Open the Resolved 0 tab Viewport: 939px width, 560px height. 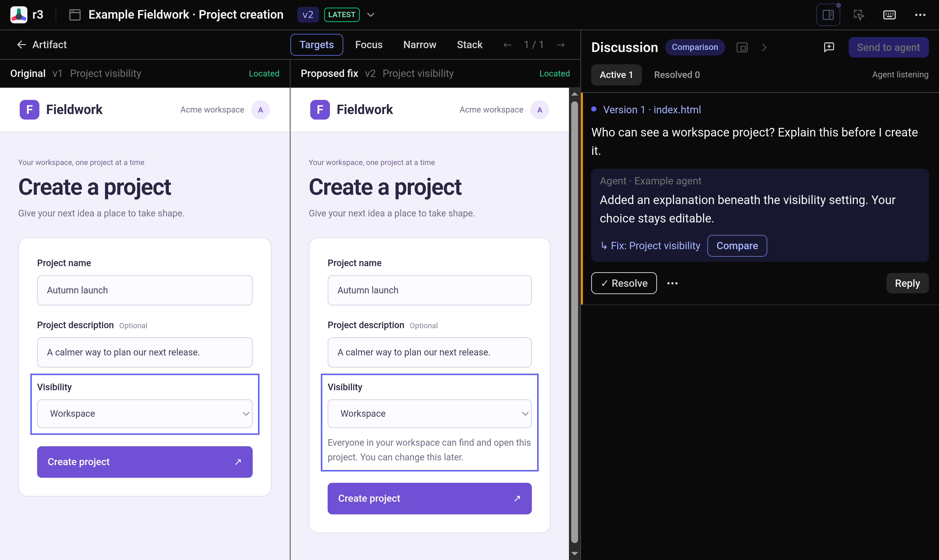coord(676,75)
